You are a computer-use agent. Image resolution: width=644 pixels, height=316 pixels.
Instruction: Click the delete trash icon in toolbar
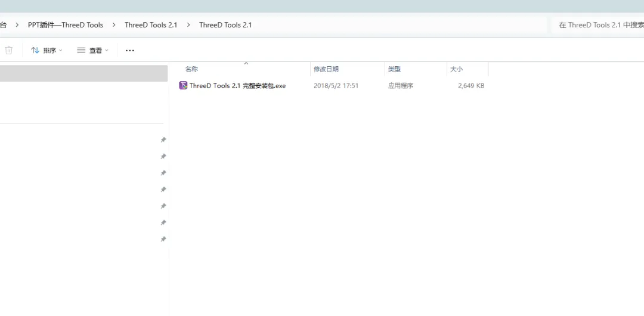pyautogui.click(x=8, y=50)
